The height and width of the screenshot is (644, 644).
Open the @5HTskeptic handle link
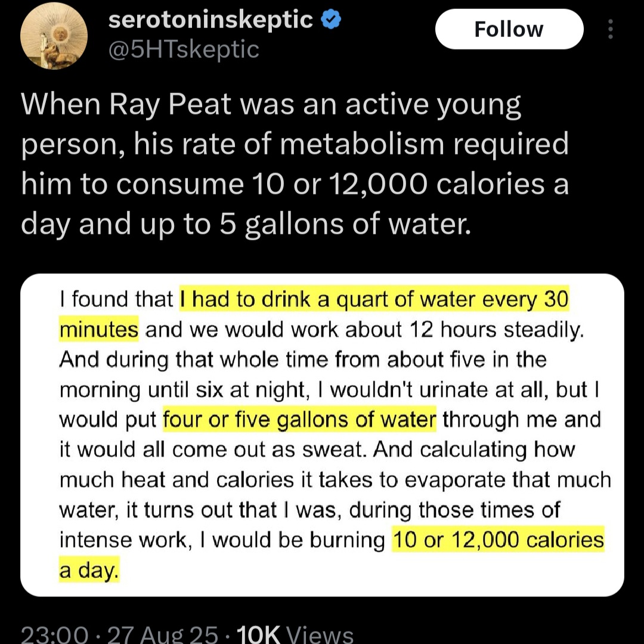(x=184, y=49)
